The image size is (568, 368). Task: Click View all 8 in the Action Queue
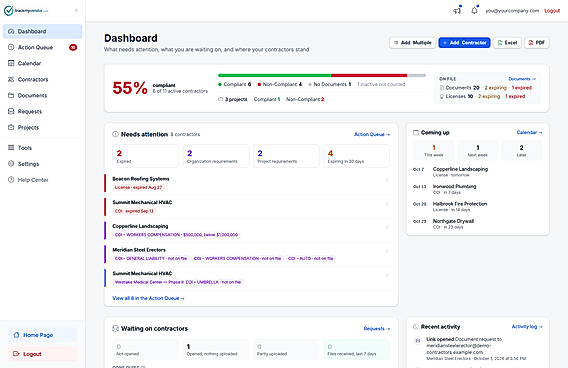(x=149, y=298)
